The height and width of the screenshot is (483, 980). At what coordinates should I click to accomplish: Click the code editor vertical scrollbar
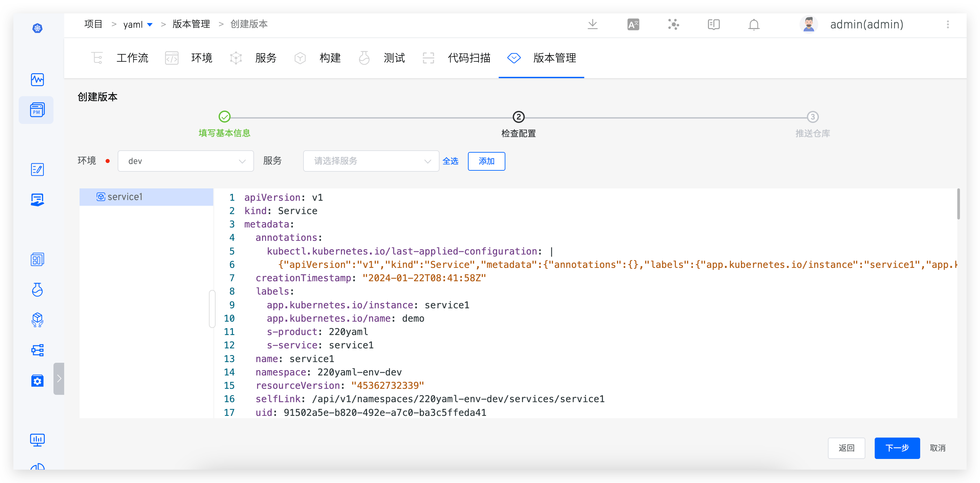[x=958, y=204]
